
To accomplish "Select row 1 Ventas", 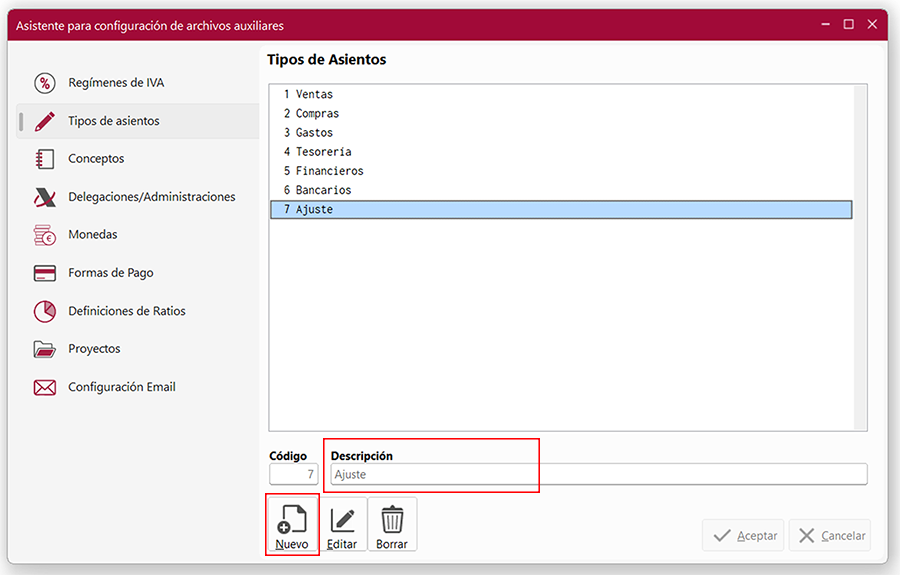I will coord(561,94).
